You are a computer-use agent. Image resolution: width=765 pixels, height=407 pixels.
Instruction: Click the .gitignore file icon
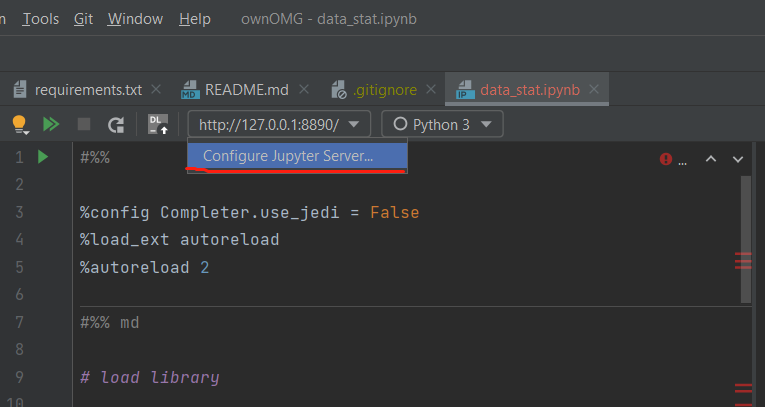tap(339, 90)
